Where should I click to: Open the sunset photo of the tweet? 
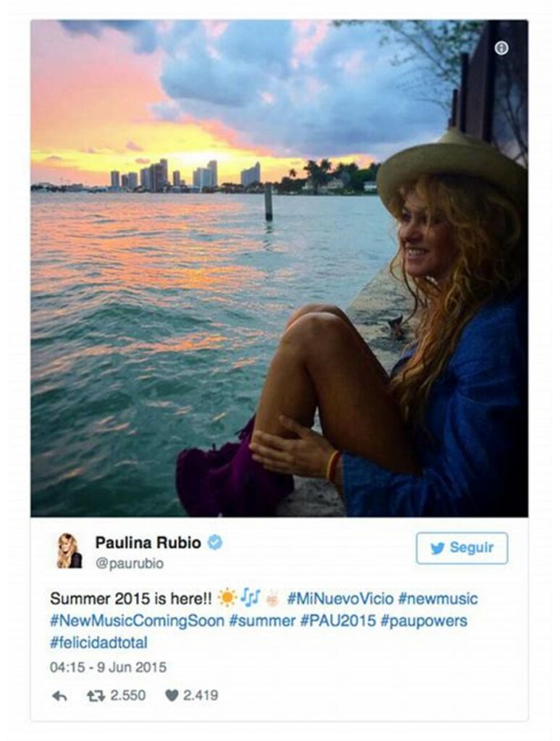coord(279,268)
